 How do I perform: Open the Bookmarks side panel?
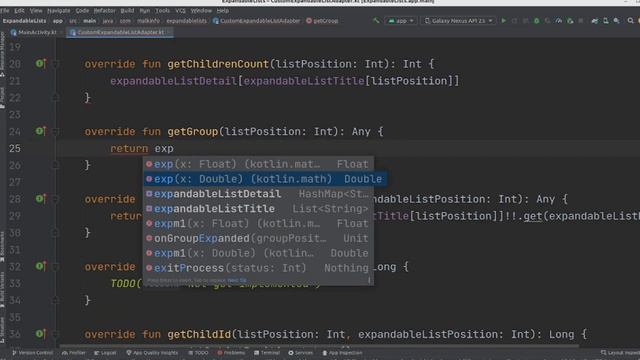pos(2,247)
